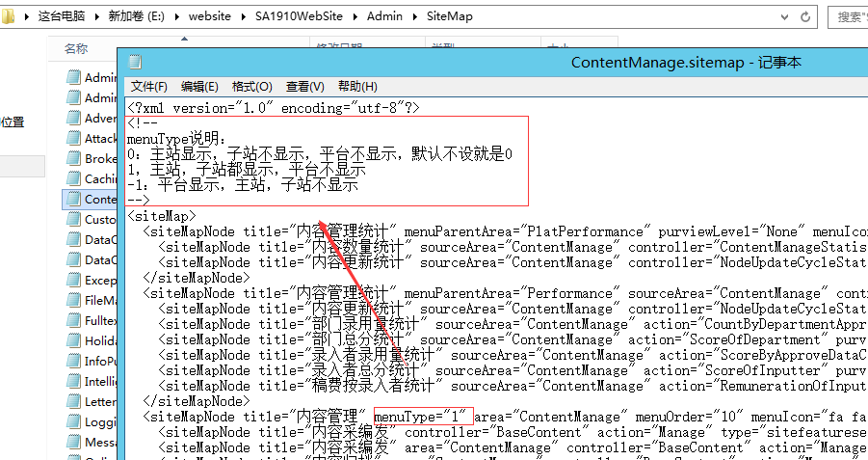Select the Adver... file icon

pyautogui.click(x=73, y=119)
